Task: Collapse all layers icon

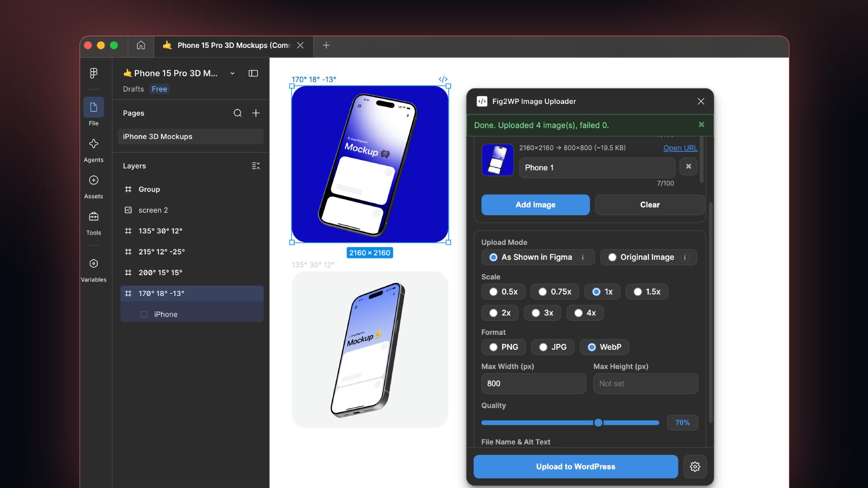Action: [256, 166]
